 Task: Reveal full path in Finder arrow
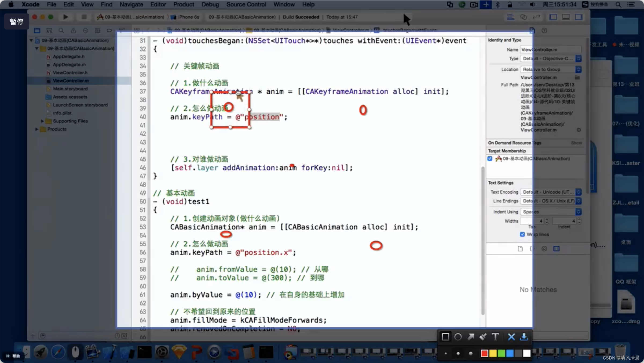pos(579,130)
